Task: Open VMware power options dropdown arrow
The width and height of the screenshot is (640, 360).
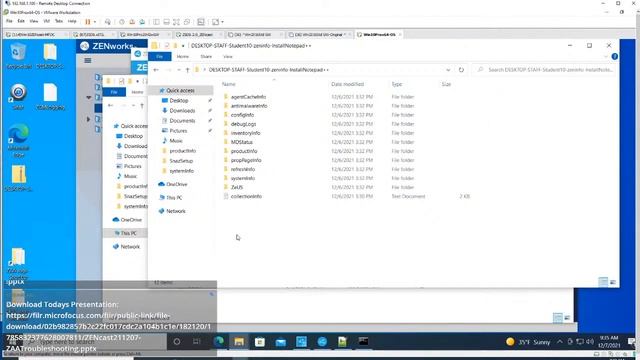Action: pyautogui.click(x=95, y=22)
